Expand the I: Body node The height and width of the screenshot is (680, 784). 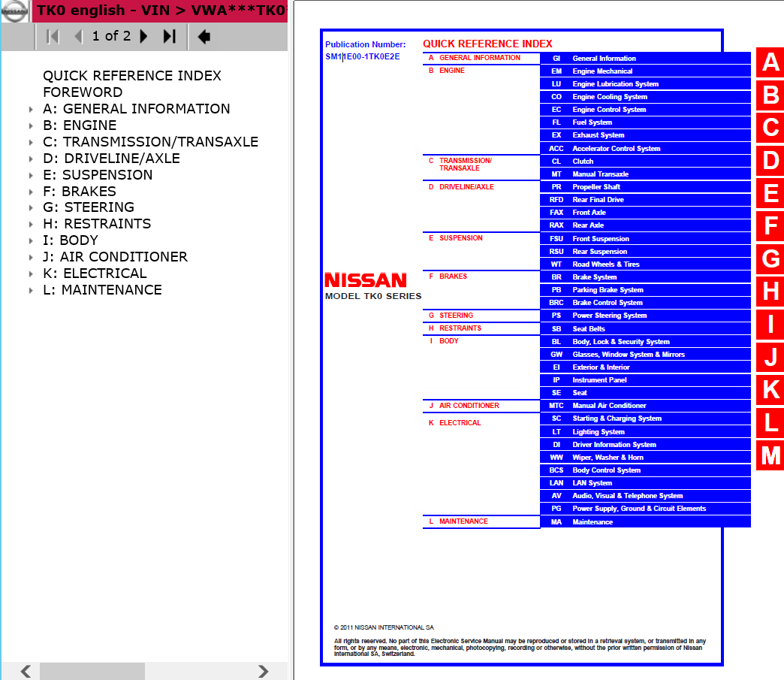[x=31, y=240]
